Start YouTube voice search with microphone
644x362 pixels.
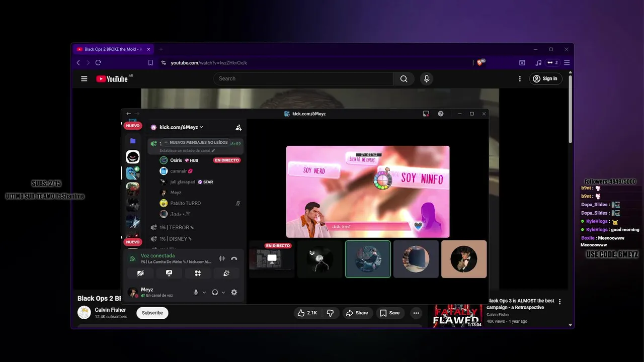pyautogui.click(x=427, y=79)
